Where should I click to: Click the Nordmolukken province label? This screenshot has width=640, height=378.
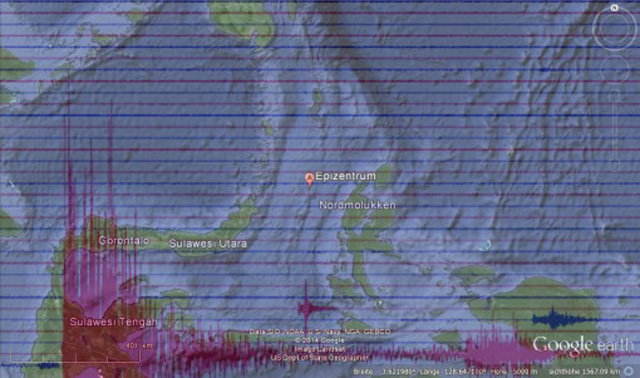point(358,205)
